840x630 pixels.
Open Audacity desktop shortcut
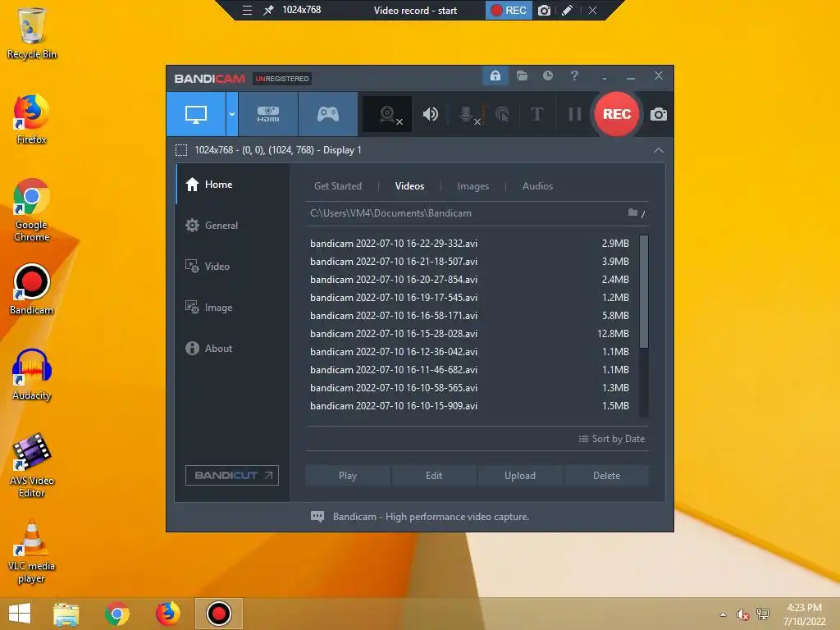pyautogui.click(x=32, y=375)
